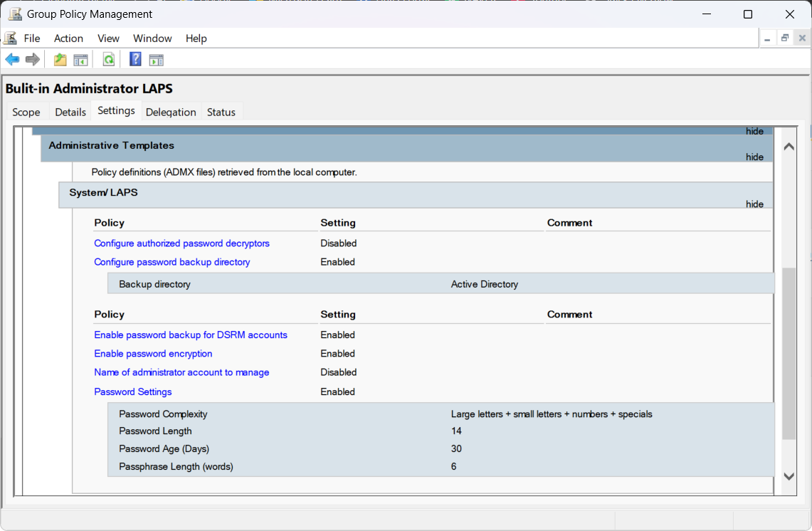Open the File menu
812x531 pixels.
(31, 38)
